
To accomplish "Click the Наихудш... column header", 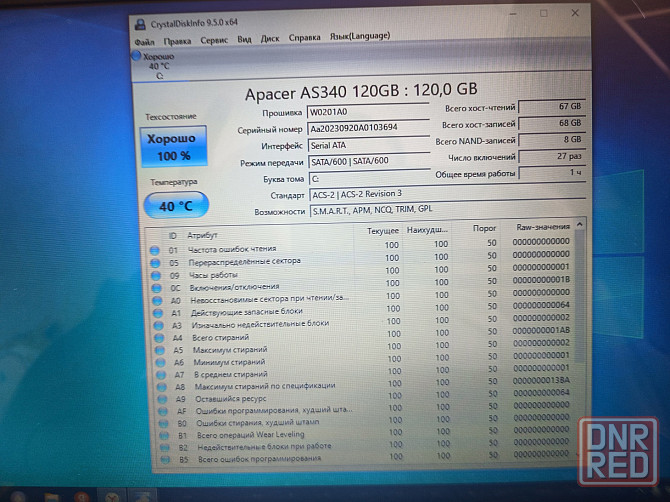I will (x=427, y=230).
